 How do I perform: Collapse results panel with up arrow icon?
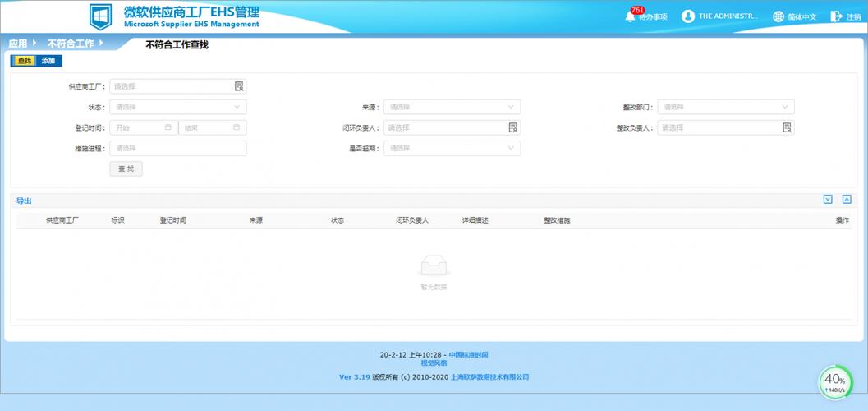847,200
